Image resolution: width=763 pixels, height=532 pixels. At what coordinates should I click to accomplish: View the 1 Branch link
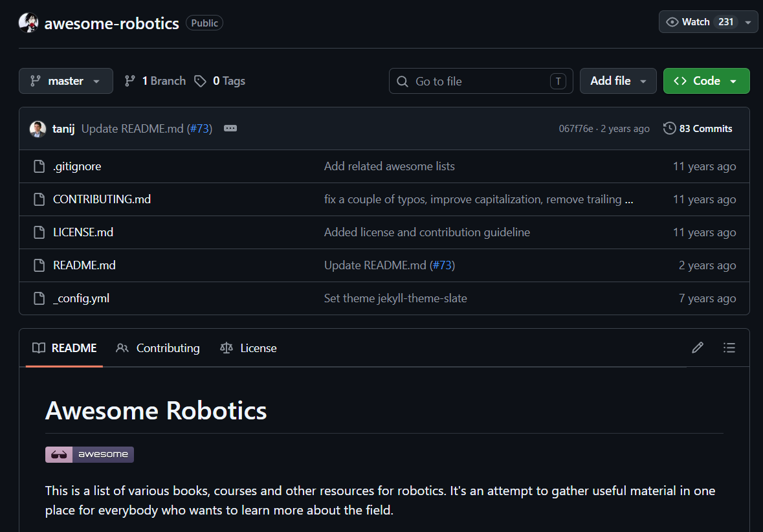pos(155,81)
